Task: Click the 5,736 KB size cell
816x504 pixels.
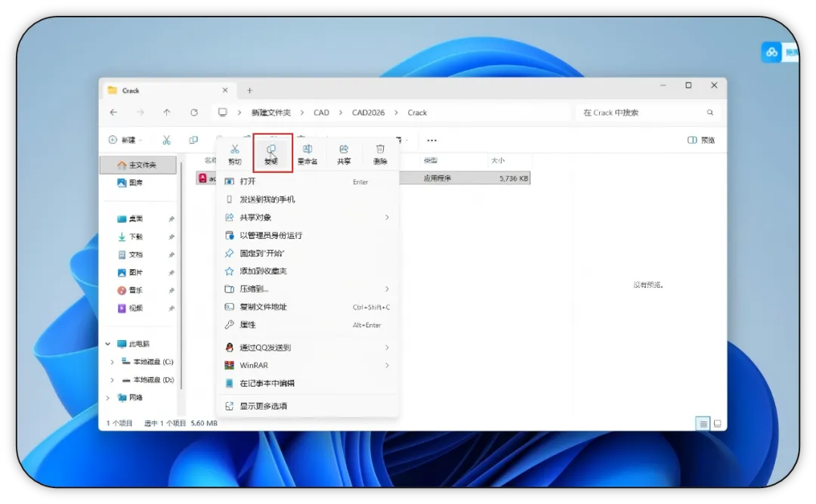Action: (x=514, y=178)
